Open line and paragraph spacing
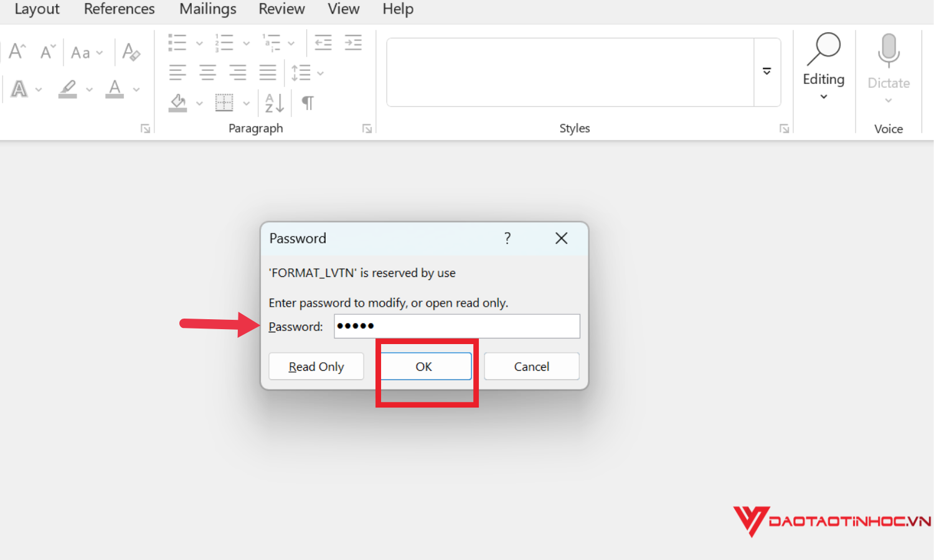The height and width of the screenshot is (560, 934). point(301,73)
